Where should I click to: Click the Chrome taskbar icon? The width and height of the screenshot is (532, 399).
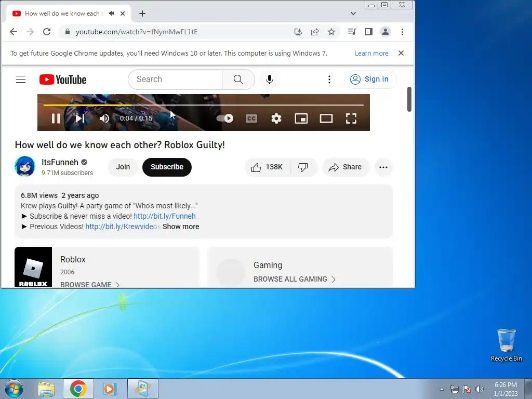tap(78, 389)
